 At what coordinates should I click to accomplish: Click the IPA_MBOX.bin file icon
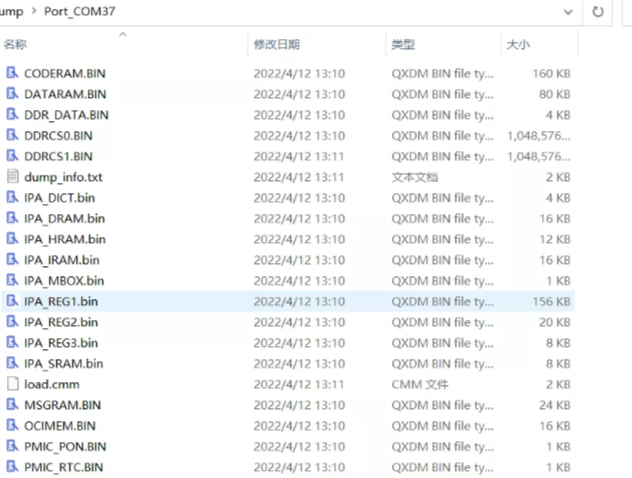coord(12,281)
